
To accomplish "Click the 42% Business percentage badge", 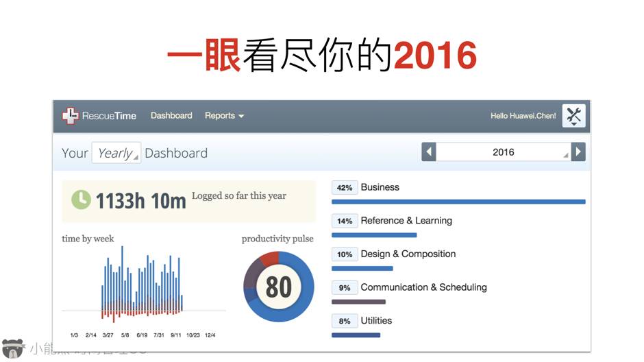I will click(x=345, y=188).
